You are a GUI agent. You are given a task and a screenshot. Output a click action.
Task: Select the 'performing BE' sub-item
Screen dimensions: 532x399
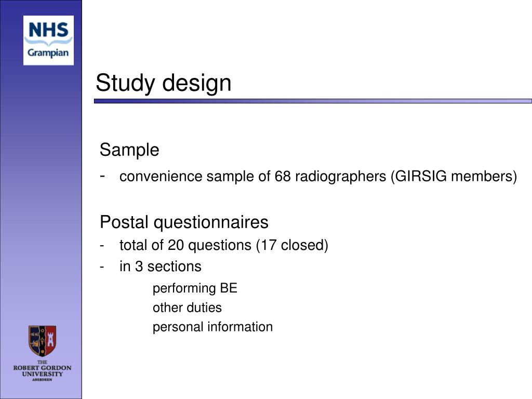(x=195, y=288)
